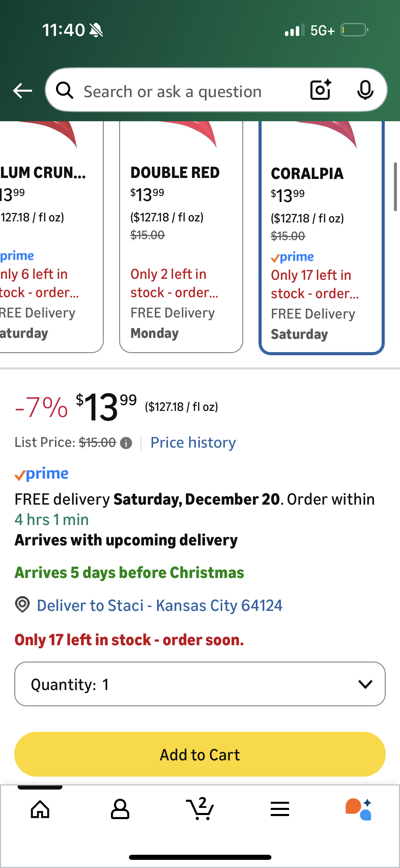Tap the prime logo below price
This screenshot has height=868, width=400.
(x=41, y=474)
